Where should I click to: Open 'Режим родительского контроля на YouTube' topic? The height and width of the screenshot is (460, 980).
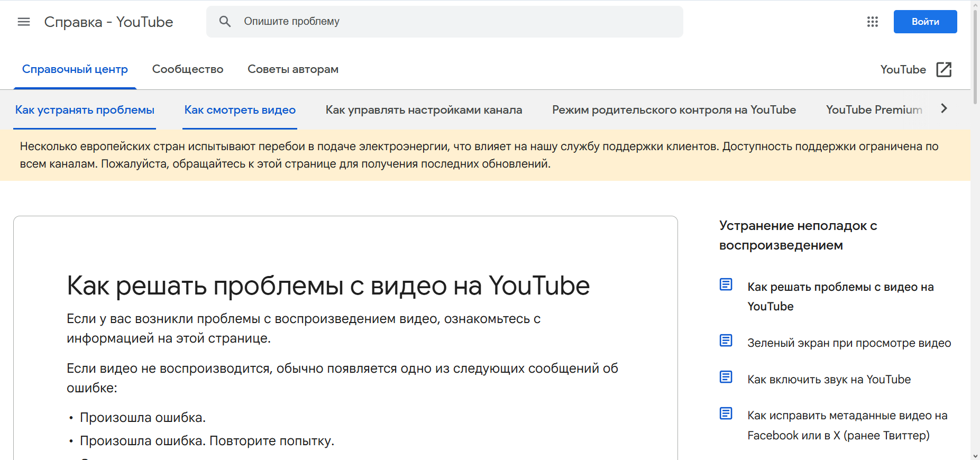coord(674,110)
